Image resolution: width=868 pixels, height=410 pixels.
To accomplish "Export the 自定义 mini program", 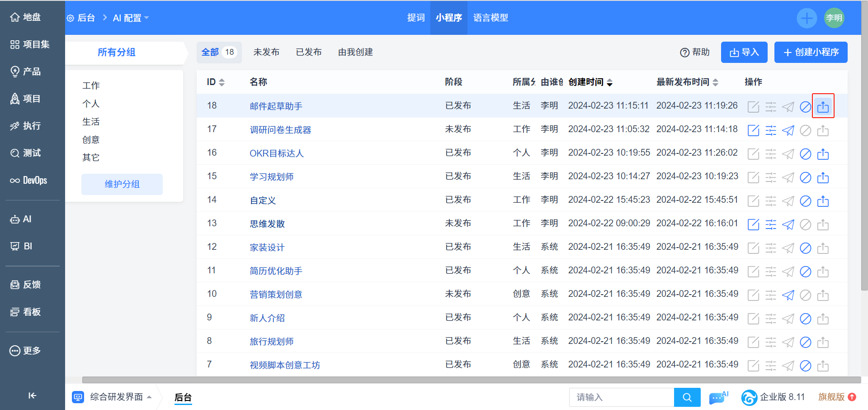I will (823, 201).
